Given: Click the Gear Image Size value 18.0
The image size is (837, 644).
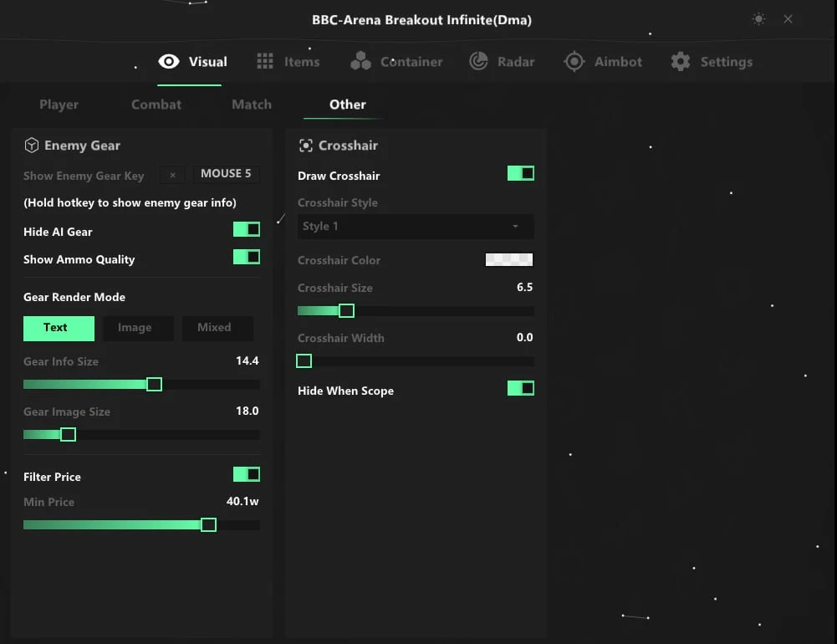Looking at the screenshot, I should (x=248, y=411).
